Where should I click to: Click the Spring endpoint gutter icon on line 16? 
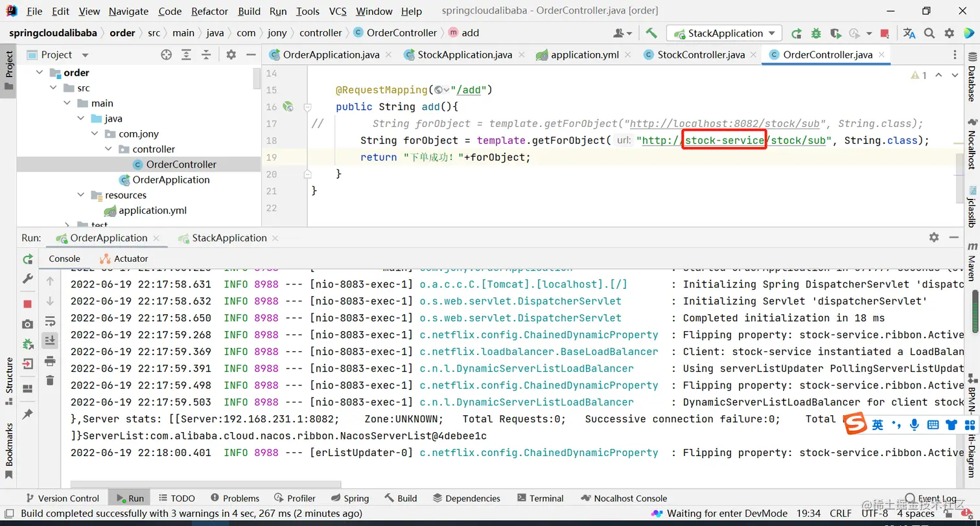tap(288, 106)
